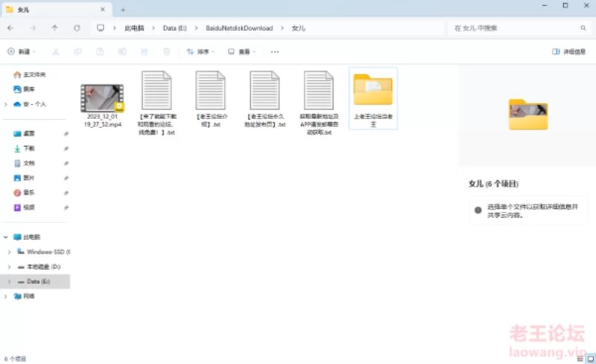Screen dimensions: 596x364
Task: Click the Rename icon in the toolbar
Action: click(x=123, y=51)
